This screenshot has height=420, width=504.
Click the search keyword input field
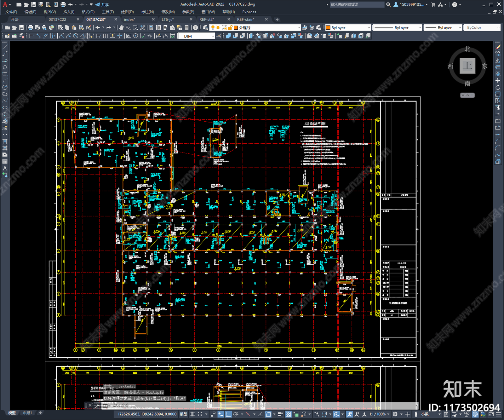coord(357,4)
